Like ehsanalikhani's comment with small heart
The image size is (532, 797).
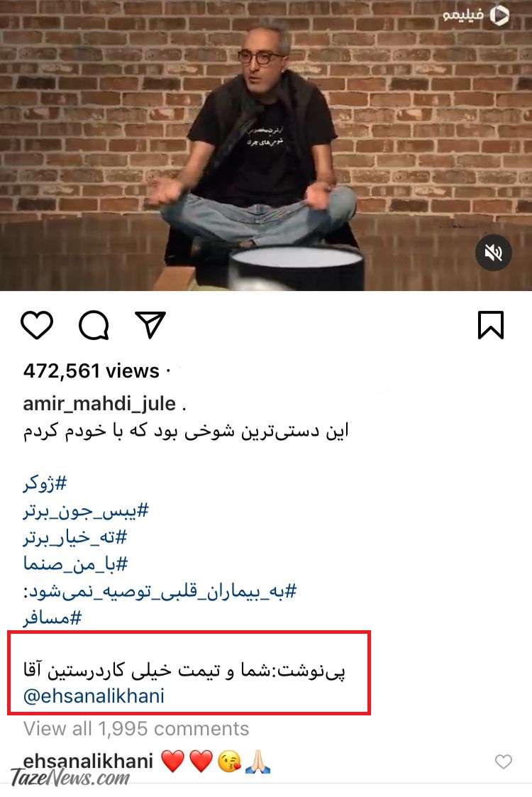pos(504,762)
